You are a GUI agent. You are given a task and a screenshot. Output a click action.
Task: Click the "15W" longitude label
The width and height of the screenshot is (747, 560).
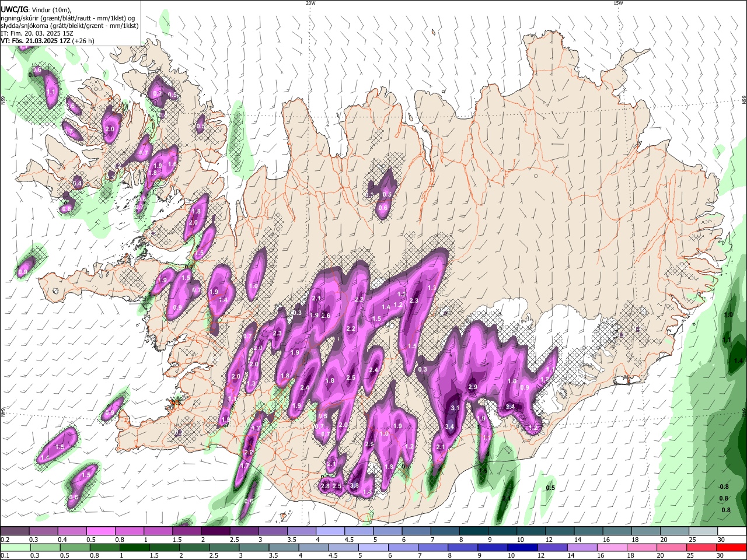click(x=618, y=3)
